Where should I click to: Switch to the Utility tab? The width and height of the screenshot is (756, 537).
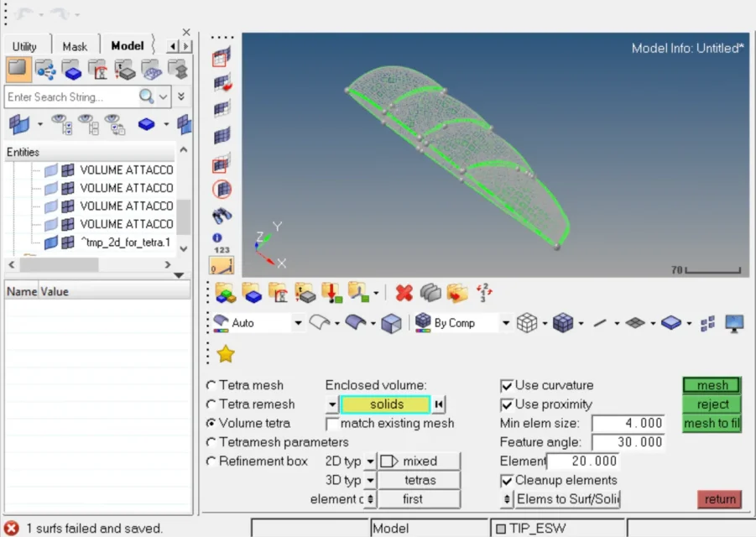[25, 46]
